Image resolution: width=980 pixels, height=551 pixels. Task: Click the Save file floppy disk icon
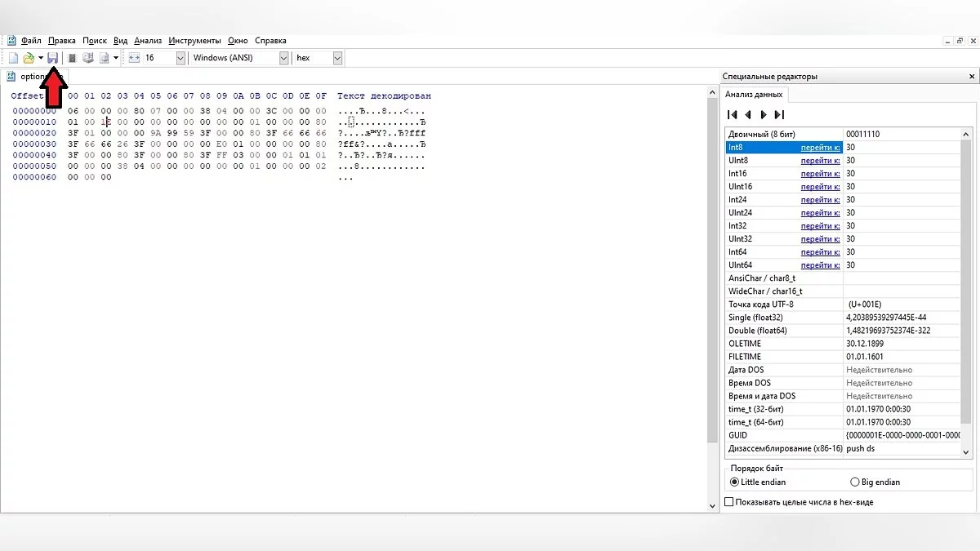click(x=52, y=58)
